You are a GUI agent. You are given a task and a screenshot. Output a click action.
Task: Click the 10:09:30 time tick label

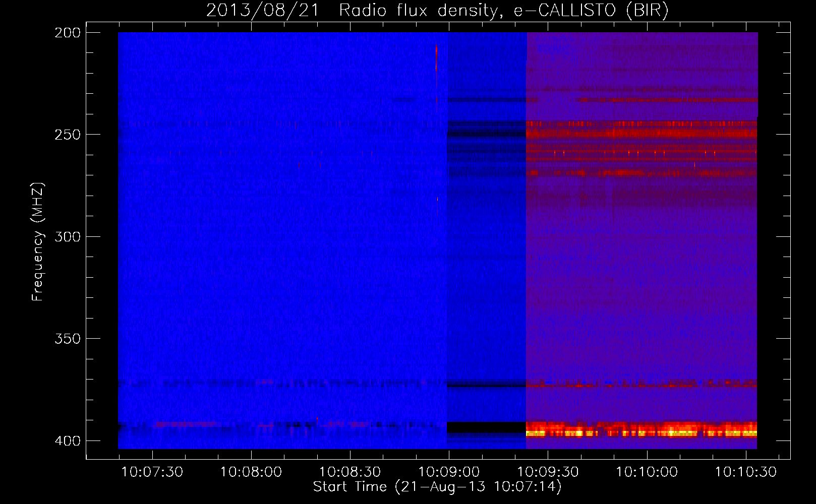[x=548, y=472]
